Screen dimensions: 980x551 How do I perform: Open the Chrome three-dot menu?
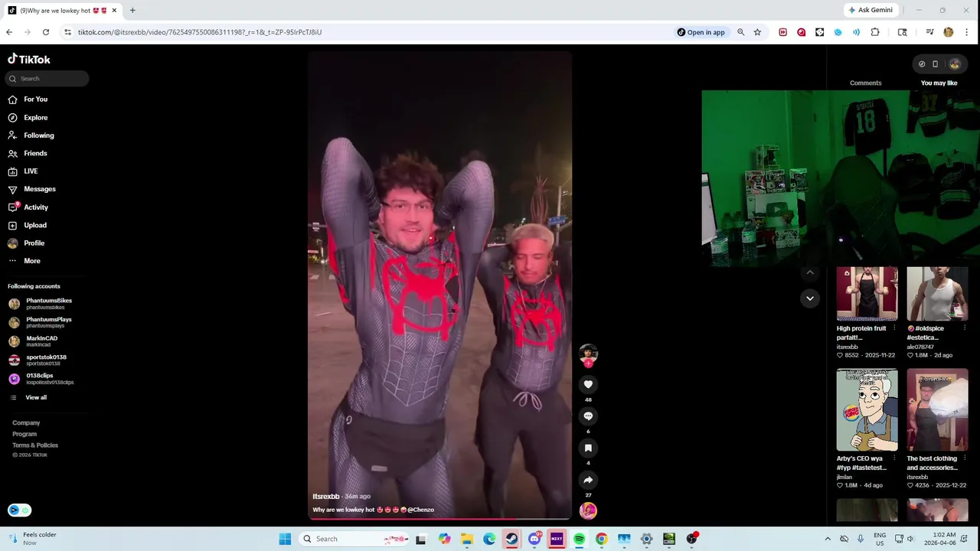(x=966, y=32)
